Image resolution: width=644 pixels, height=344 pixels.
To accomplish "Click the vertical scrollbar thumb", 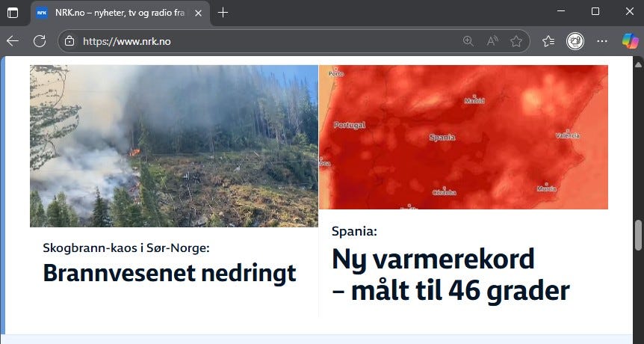I will (638, 236).
